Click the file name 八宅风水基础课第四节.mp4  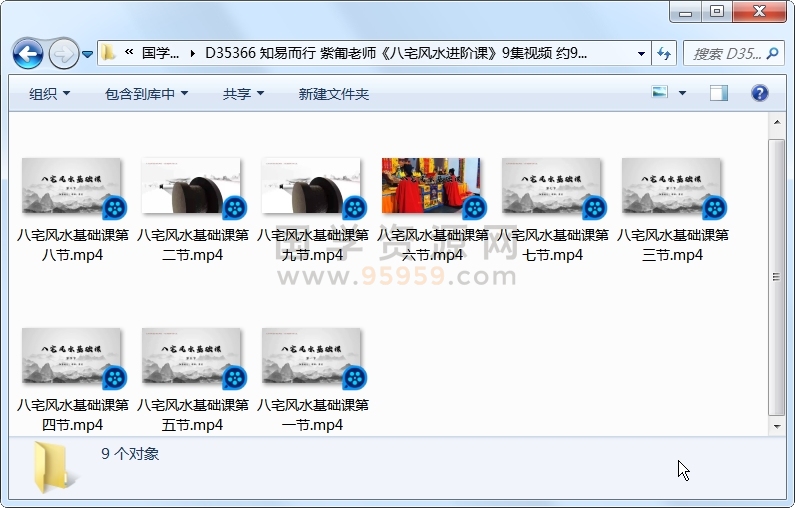point(73,415)
